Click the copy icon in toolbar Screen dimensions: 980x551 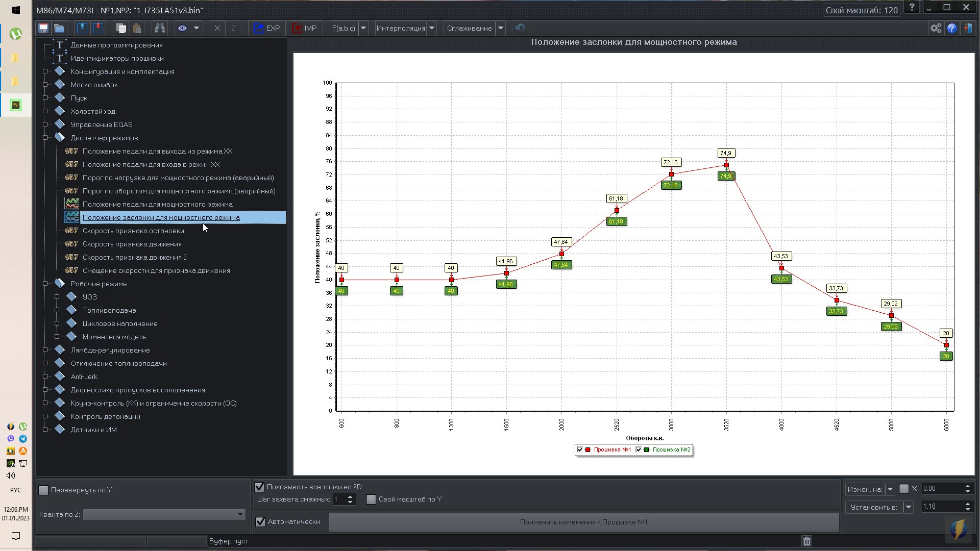120,28
